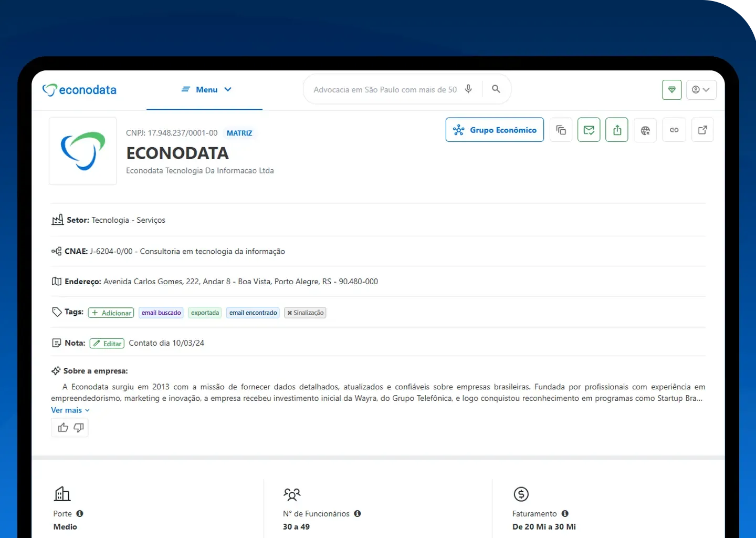
Task: Add a new tag with Adicionar
Action: pyautogui.click(x=111, y=313)
